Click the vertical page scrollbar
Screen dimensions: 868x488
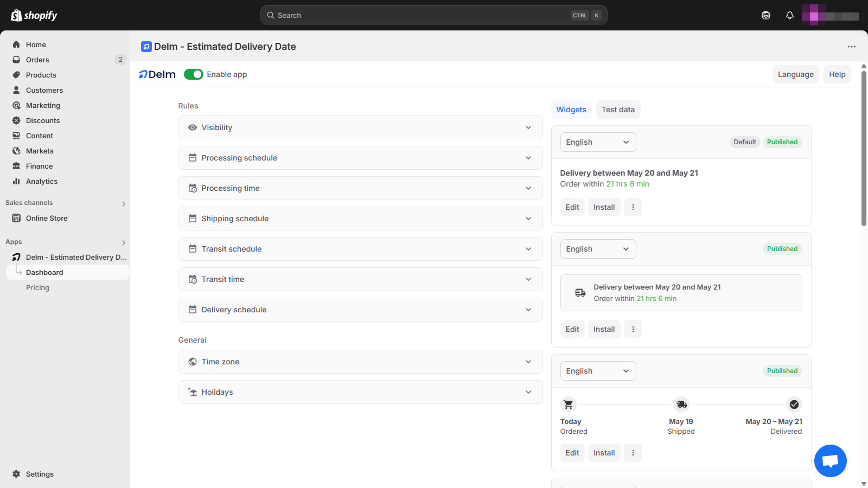coord(864,147)
